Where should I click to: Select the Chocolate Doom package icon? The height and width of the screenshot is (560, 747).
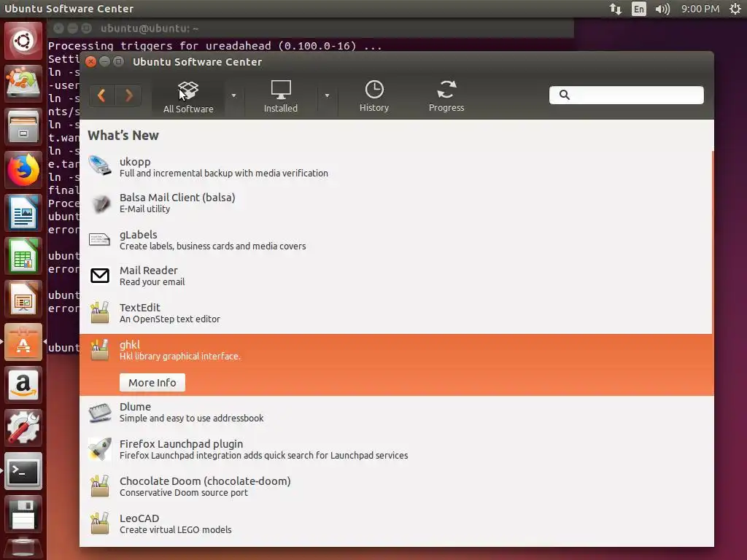(99, 486)
